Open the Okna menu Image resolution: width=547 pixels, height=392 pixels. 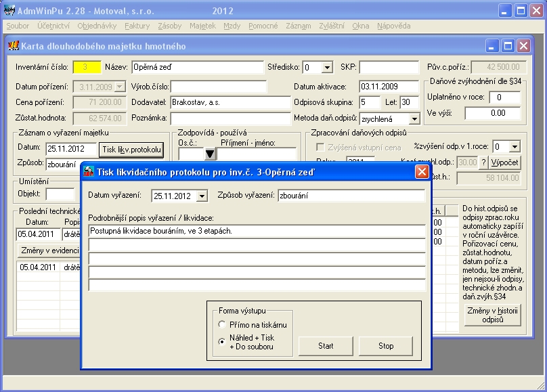tap(361, 26)
